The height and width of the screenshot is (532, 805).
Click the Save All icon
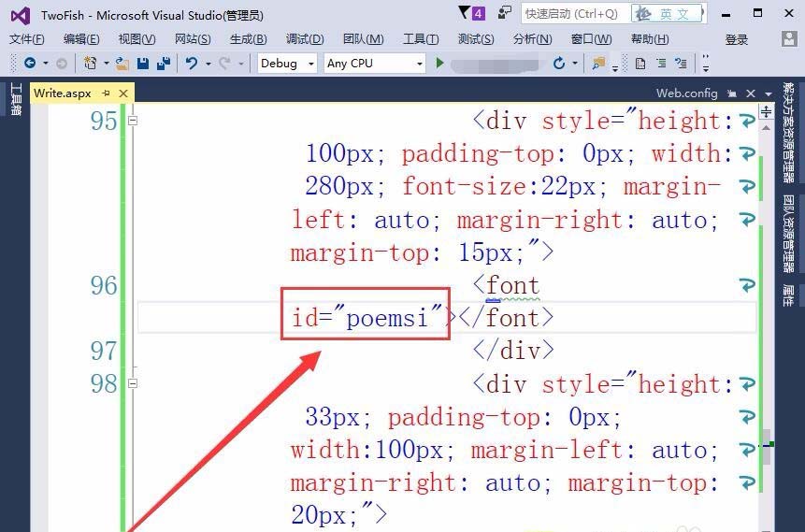pos(164,64)
